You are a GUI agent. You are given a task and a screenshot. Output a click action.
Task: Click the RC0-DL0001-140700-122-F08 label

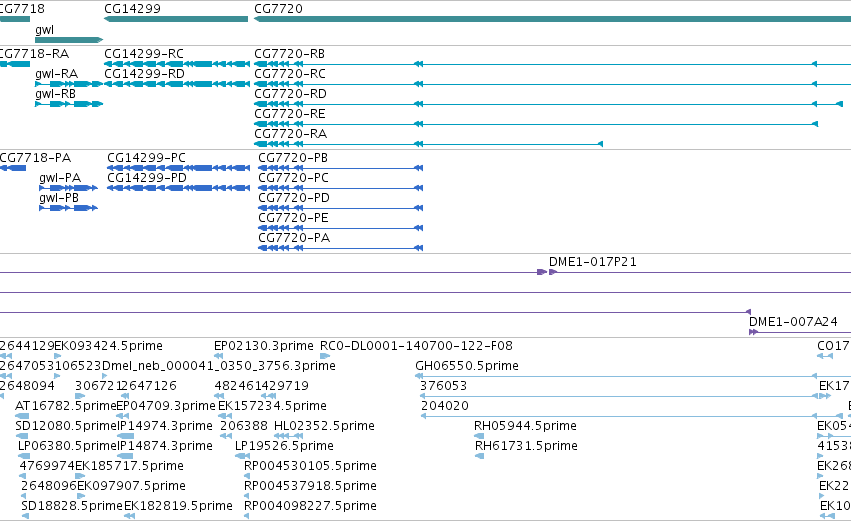(x=416, y=346)
